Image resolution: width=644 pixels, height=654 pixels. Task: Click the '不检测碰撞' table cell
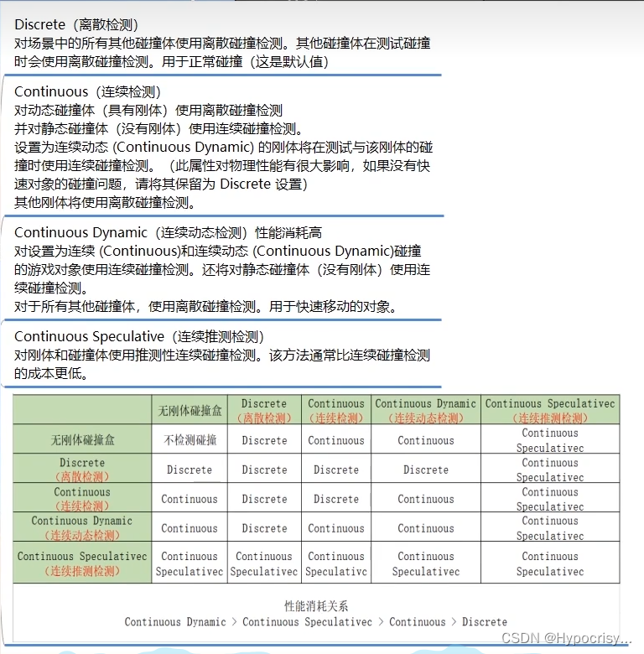pyautogui.click(x=190, y=439)
